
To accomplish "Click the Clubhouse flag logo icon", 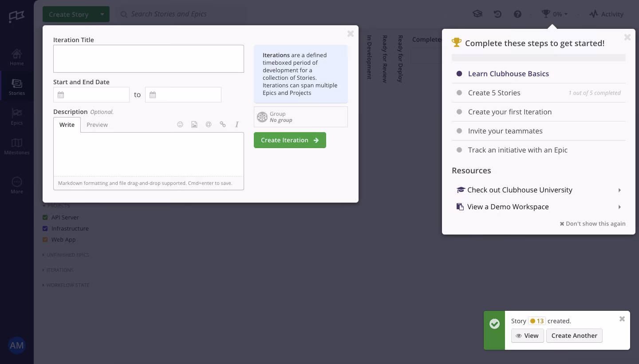I will 17,16.
